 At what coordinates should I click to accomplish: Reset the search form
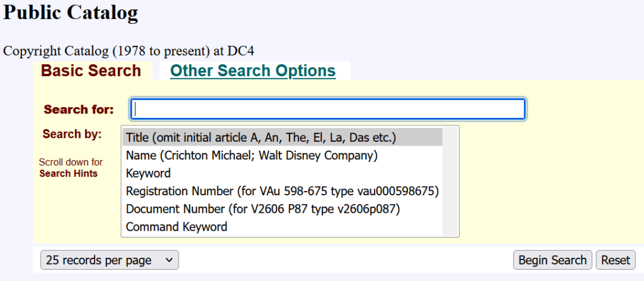[616, 260]
